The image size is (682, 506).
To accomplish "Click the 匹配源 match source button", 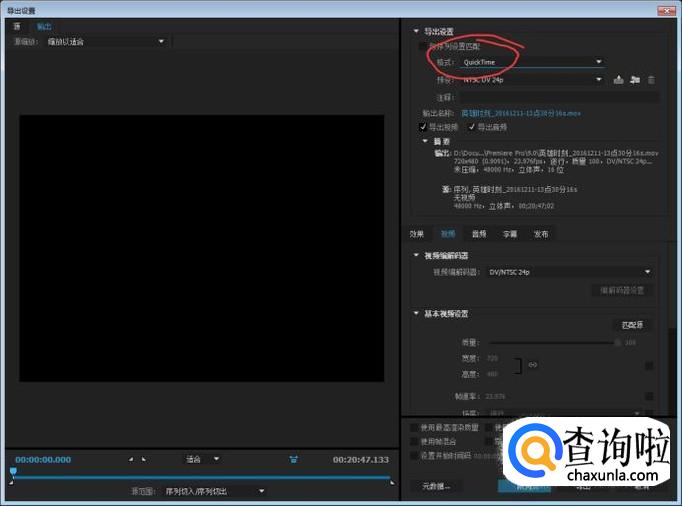I will [632, 325].
